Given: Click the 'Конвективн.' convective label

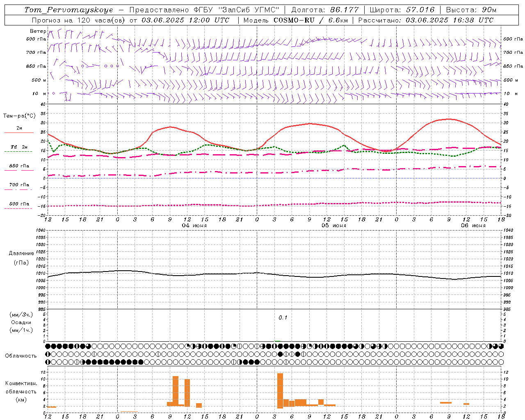Looking at the screenshot, I should click(x=21, y=383).
